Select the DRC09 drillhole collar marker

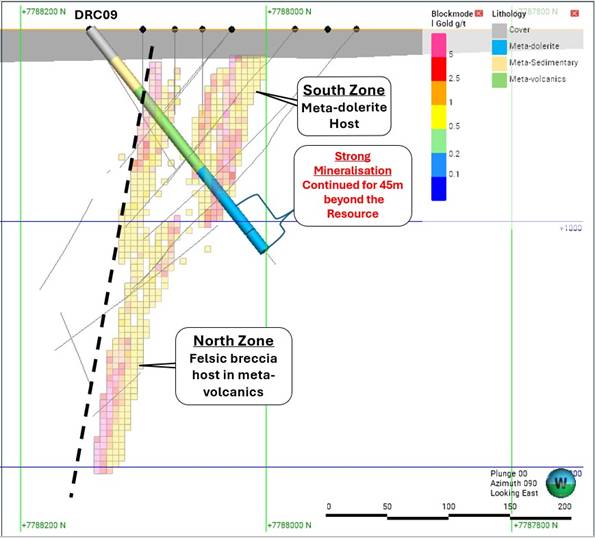click(x=89, y=28)
